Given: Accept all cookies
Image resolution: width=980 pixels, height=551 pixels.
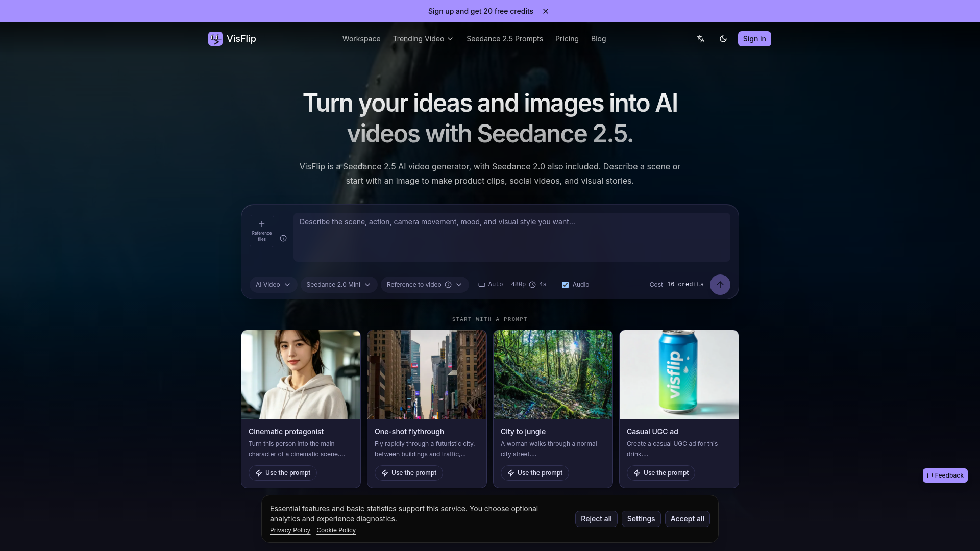Looking at the screenshot, I should click(x=688, y=519).
